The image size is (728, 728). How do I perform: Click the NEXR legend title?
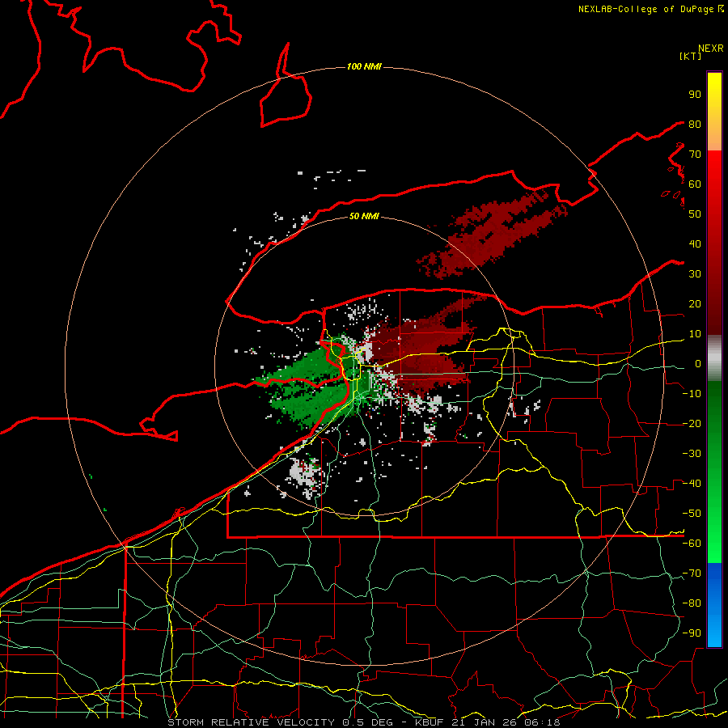(711, 49)
